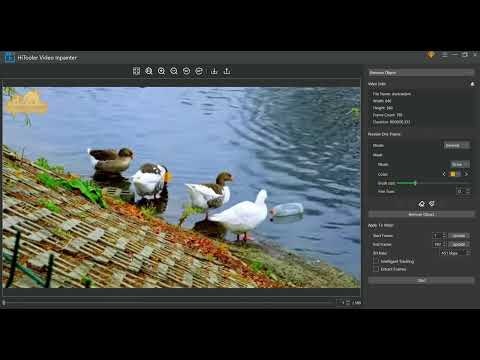This screenshot has width=480, height=360.
Task: Pick the yellow mask color swatch
Action: pyautogui.click(x=453, y=174)
